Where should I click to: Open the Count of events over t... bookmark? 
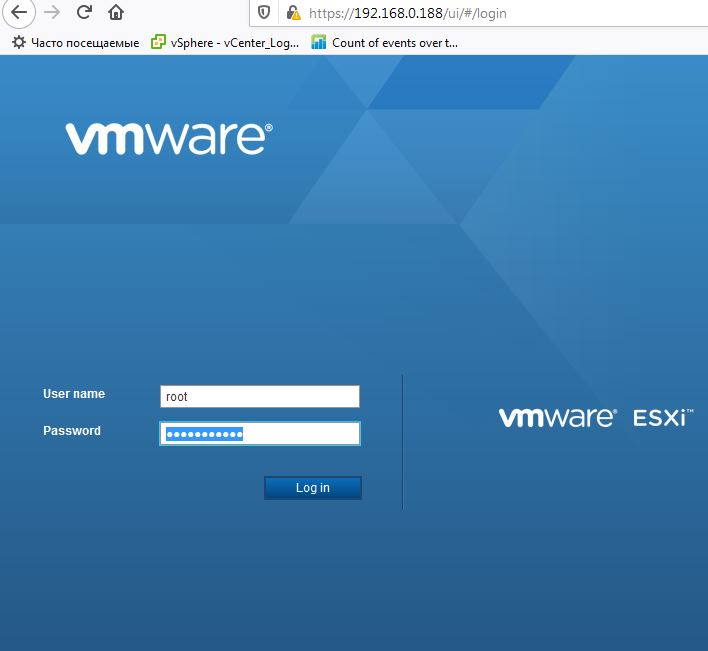point(394,42)
